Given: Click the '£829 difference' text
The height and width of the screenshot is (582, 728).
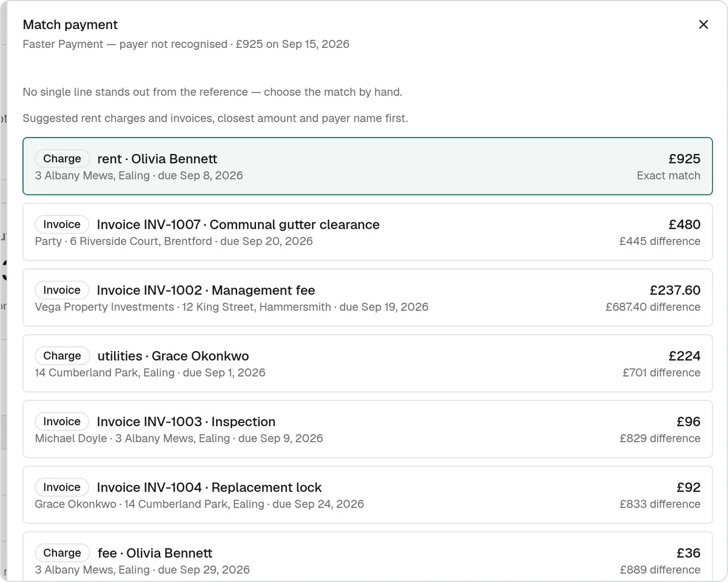Looking at the screenshot, I should (x=660, y=438).
